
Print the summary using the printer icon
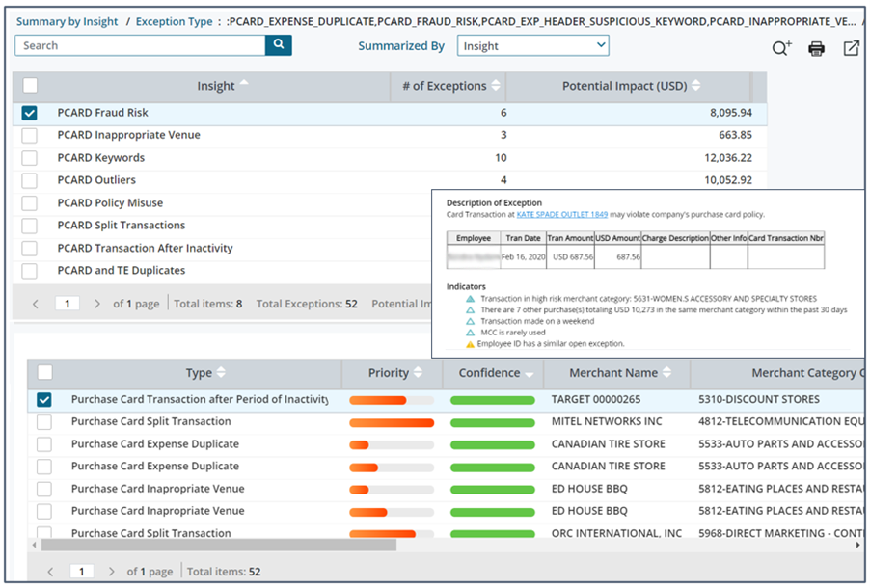[816, 49]
